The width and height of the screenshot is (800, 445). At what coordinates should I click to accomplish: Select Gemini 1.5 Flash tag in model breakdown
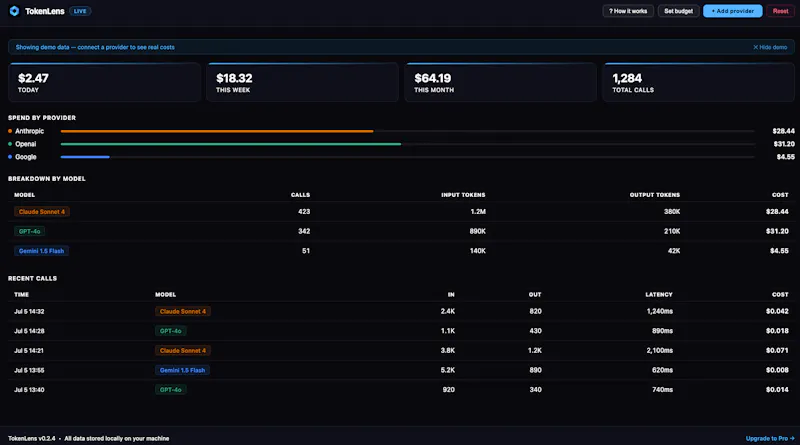[41, 251]
